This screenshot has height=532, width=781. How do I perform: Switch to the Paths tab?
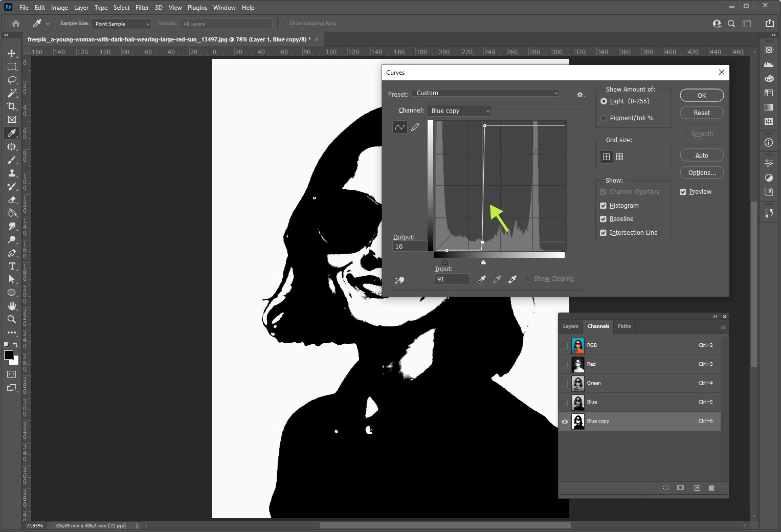coord(624,326)
